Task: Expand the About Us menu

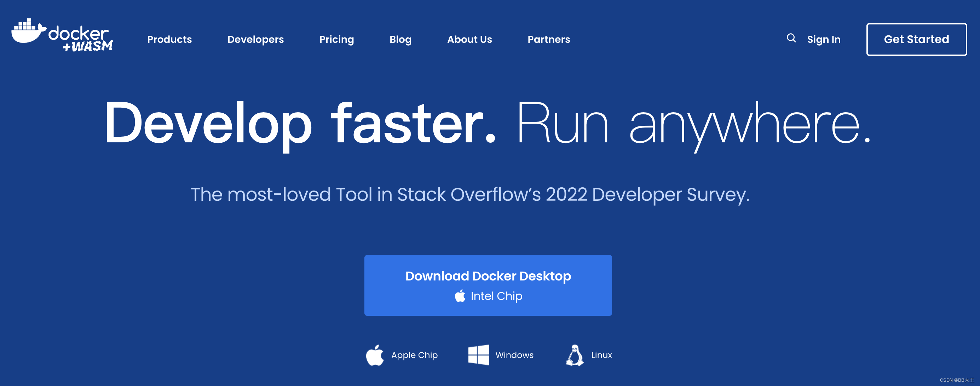Action: (x=469, y=40)
